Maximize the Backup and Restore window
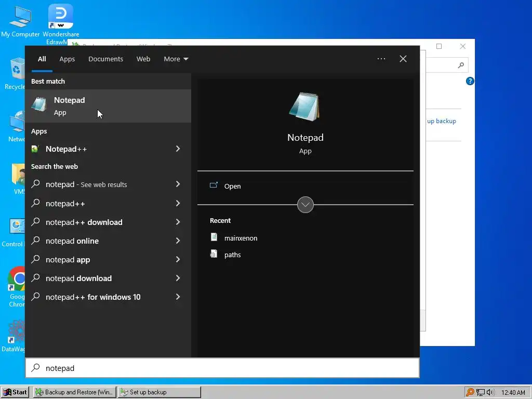This screenshot has height=399, width=532. (x=439, y=46)
